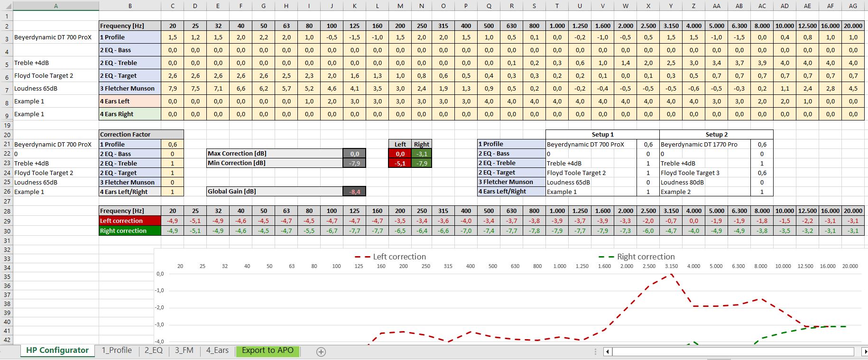868x360 pixels.
Task: Open the 4_Ears sheet tab
Action: pos(217,351)
